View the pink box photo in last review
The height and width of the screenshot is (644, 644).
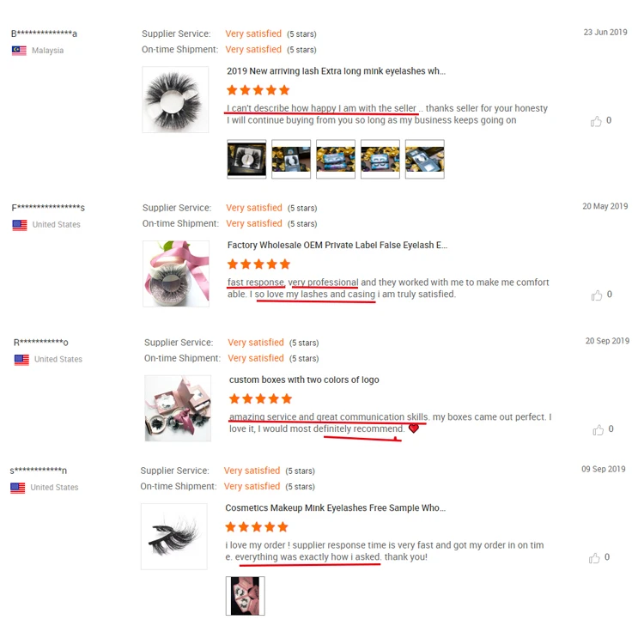tap(246, 596)
